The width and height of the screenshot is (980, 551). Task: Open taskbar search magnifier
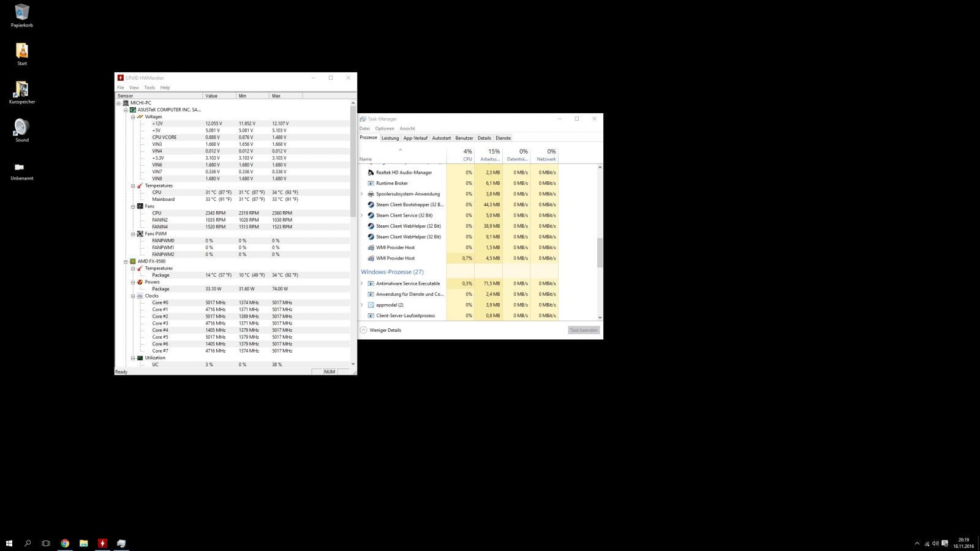tap(28, 543)
